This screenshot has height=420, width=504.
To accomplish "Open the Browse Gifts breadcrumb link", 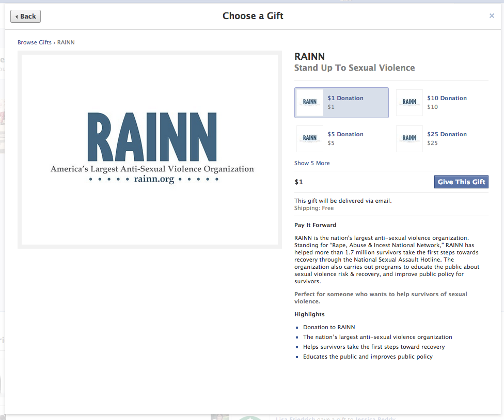I will point(35,42).
